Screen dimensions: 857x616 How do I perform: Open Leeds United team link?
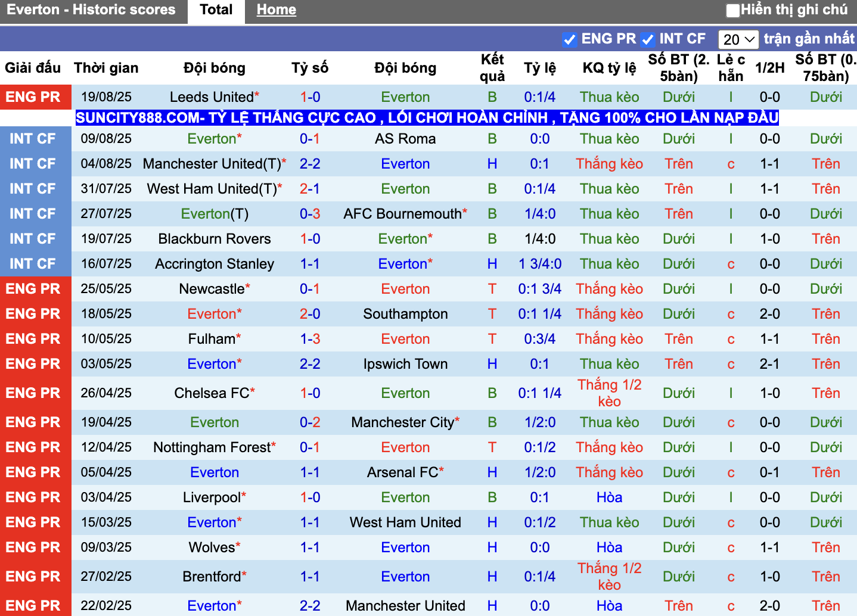(212, 97)
